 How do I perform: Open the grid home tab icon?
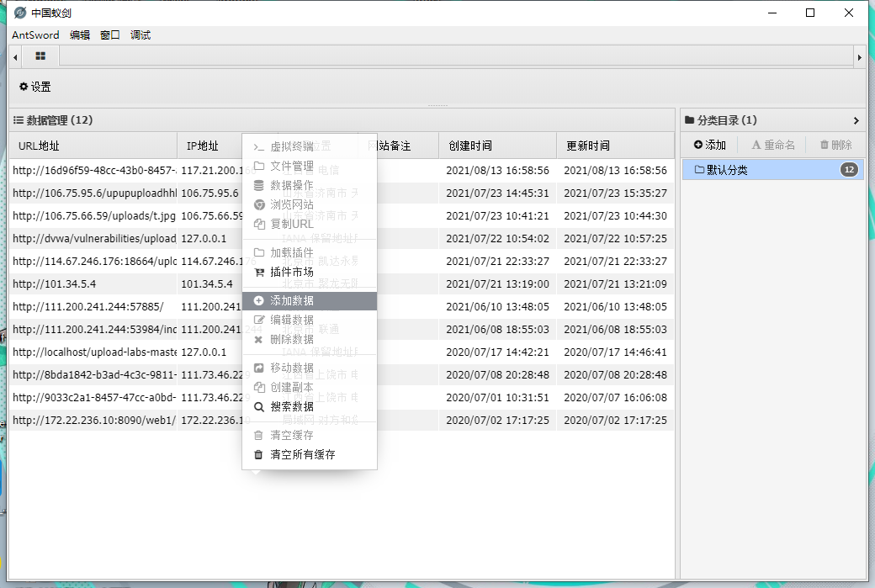40,56
